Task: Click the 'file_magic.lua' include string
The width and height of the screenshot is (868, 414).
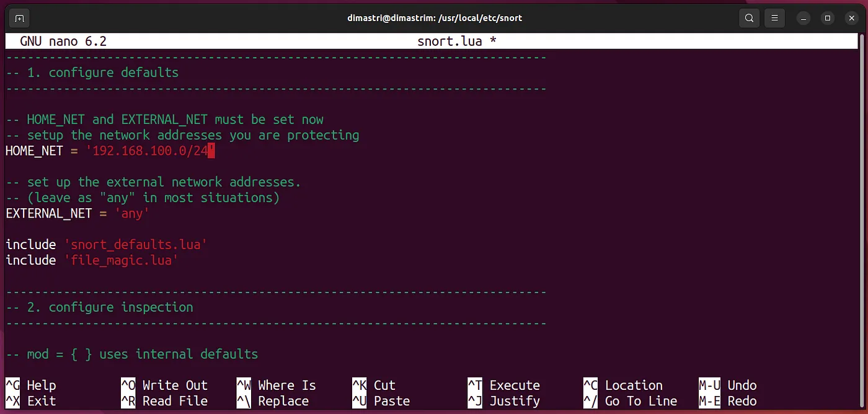Action: click(121, 260)
